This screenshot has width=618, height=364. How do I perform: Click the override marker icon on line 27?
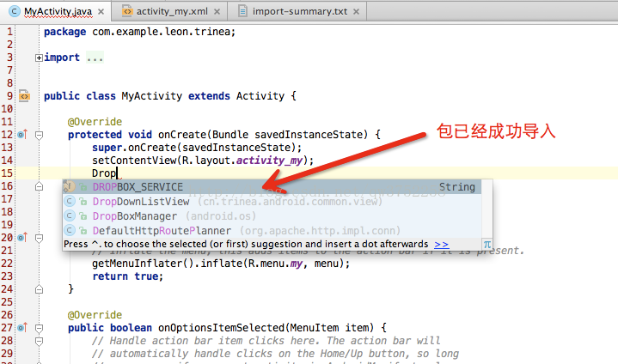click(22, 327)
